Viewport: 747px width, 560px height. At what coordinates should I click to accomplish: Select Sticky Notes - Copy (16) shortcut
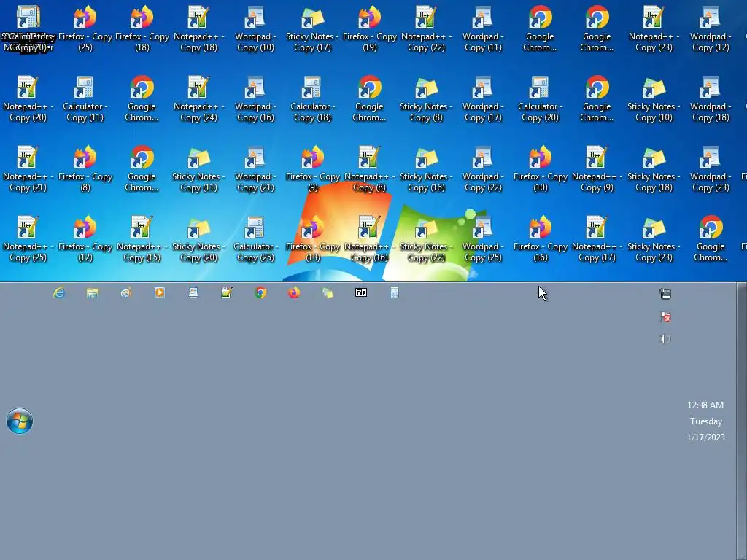(x=426, y=168)
